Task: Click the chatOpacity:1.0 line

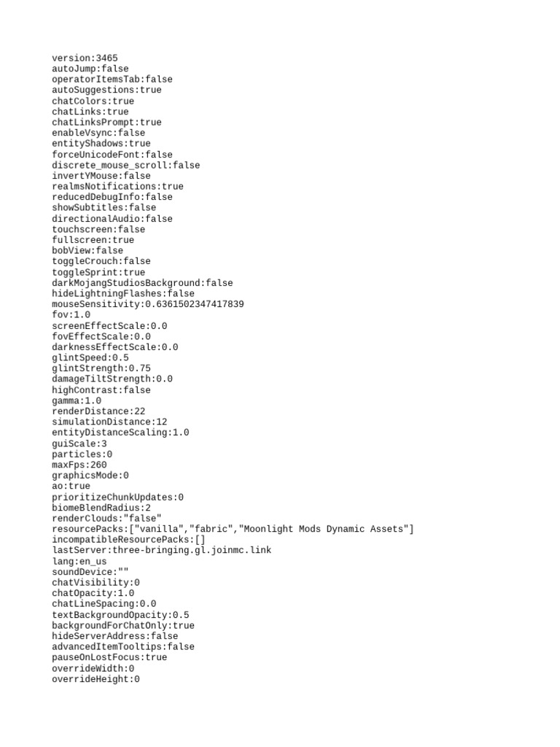Action: click(93, 594)
